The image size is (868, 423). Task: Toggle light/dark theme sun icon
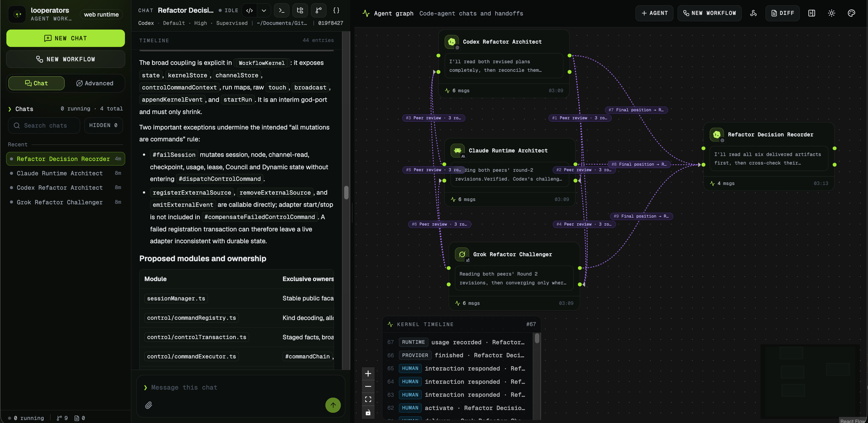[x=832, y=13]
